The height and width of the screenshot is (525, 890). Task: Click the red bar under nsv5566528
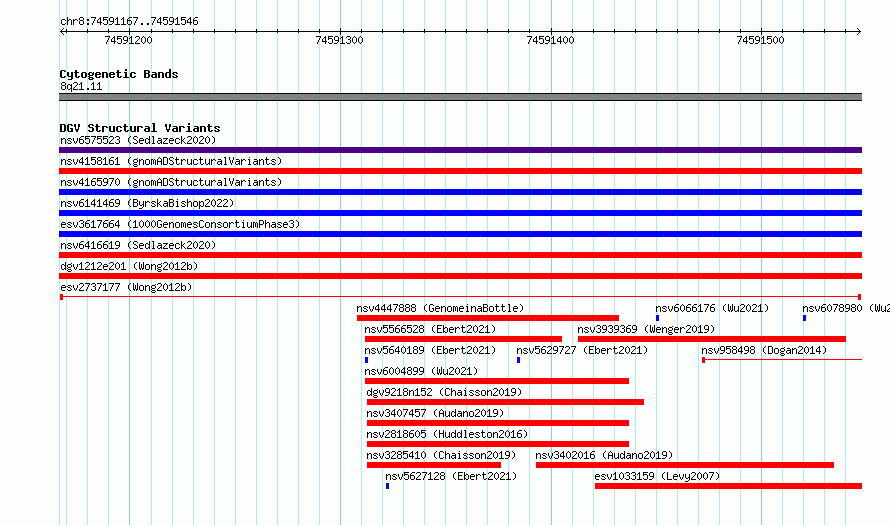click(463, 339)
